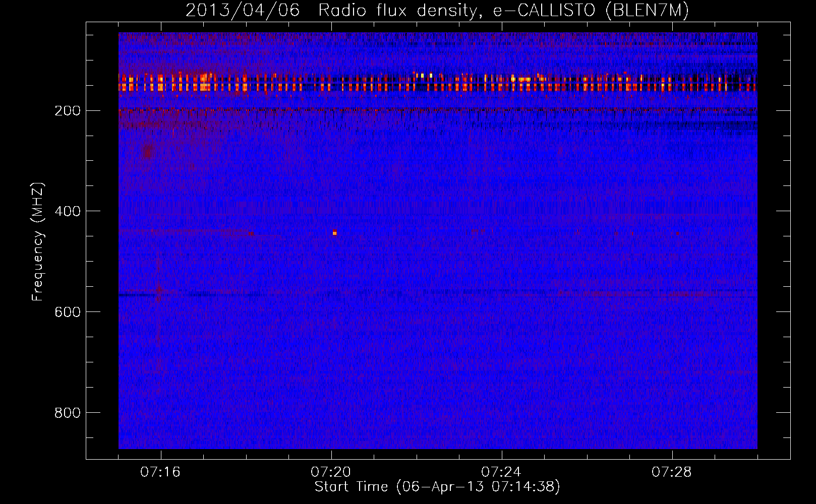Select the 800 frequency tick label
Screen dimensions: 816x504
[68, 413]
